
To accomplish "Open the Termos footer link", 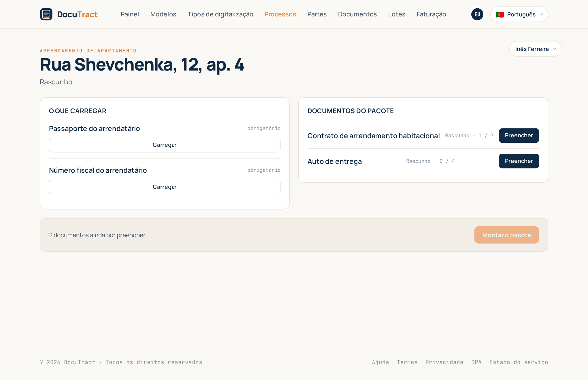I will tap(407, 362).
